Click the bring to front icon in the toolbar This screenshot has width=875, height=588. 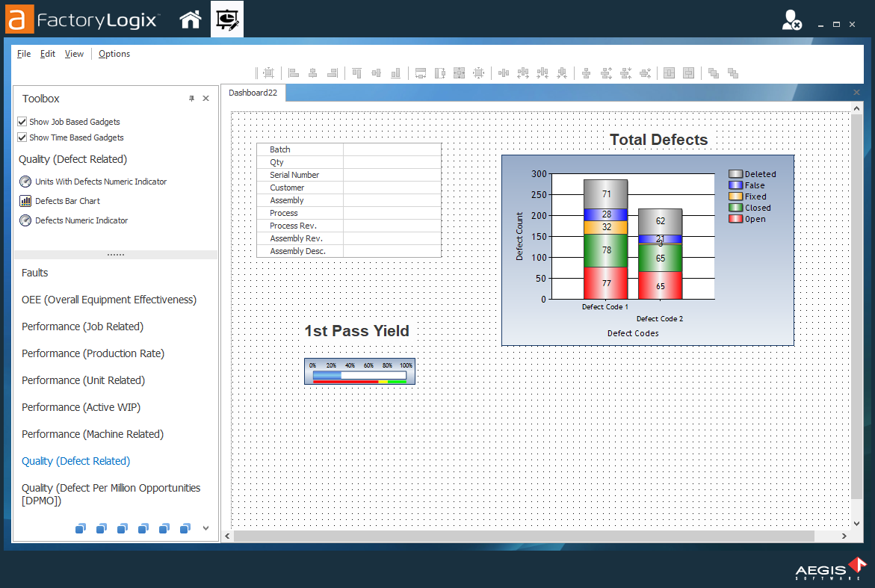point(712,72)
